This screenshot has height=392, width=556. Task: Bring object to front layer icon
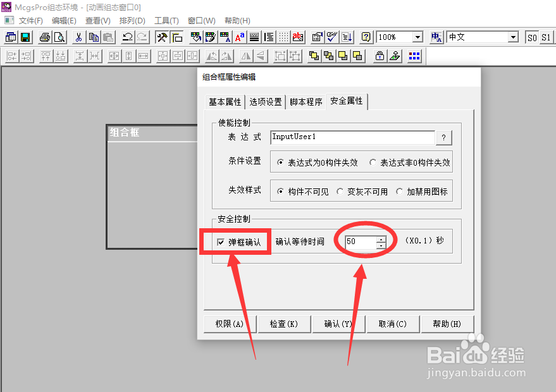coord(314,56)
